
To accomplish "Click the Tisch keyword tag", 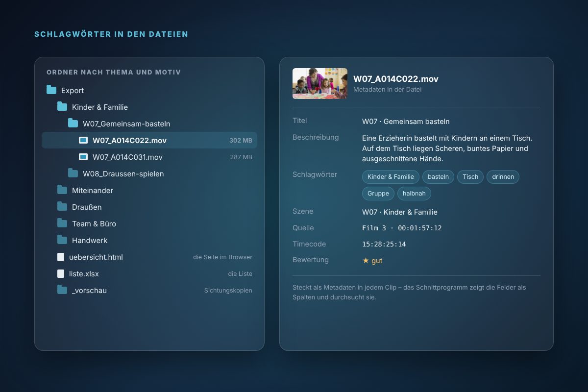I will [470, 177].
